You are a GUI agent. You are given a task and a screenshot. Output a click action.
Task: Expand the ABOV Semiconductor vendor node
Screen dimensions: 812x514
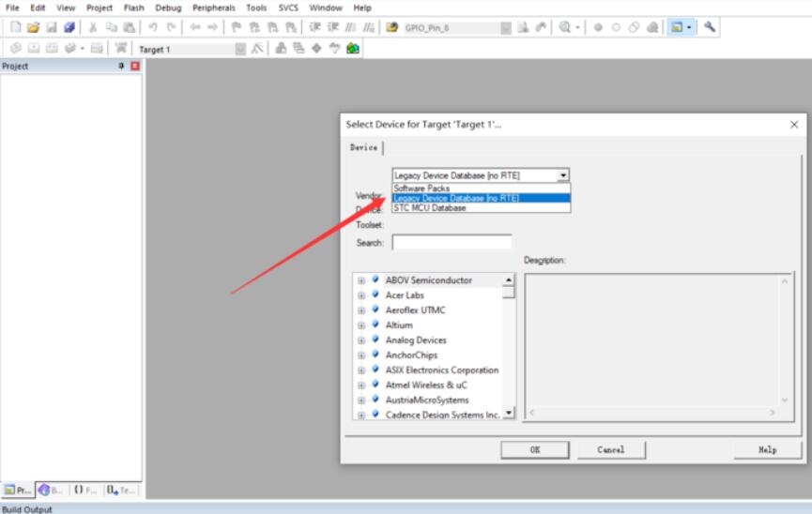[x=361, y=280]
